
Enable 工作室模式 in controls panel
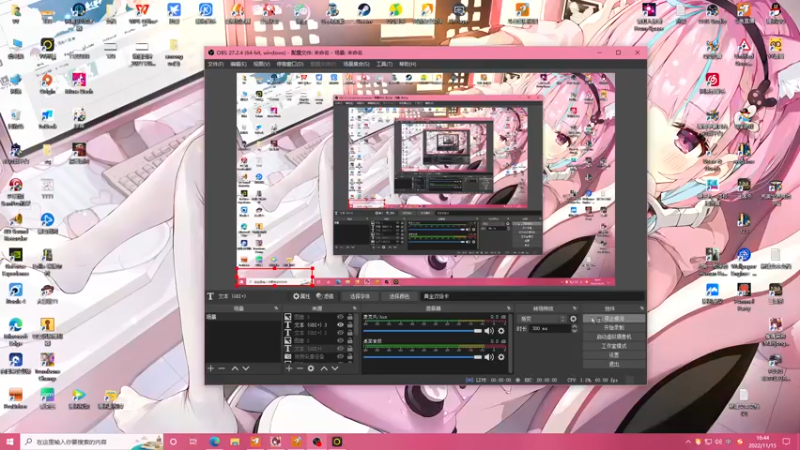pos(614,346)
